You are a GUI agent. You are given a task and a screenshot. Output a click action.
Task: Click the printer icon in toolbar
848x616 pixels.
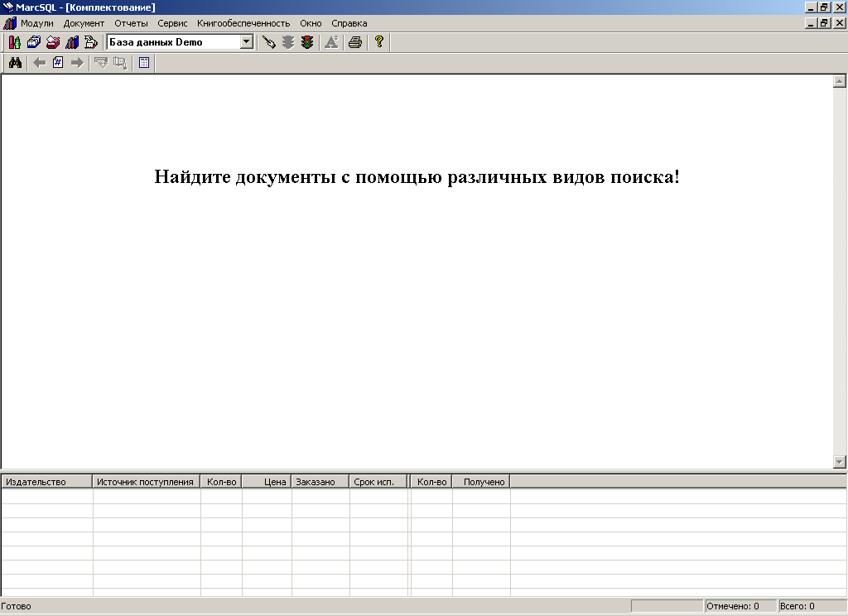tap(354, 42)
